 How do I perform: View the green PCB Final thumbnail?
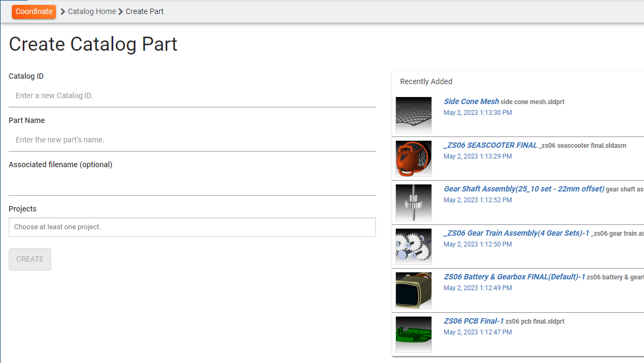tap(414, 334)
